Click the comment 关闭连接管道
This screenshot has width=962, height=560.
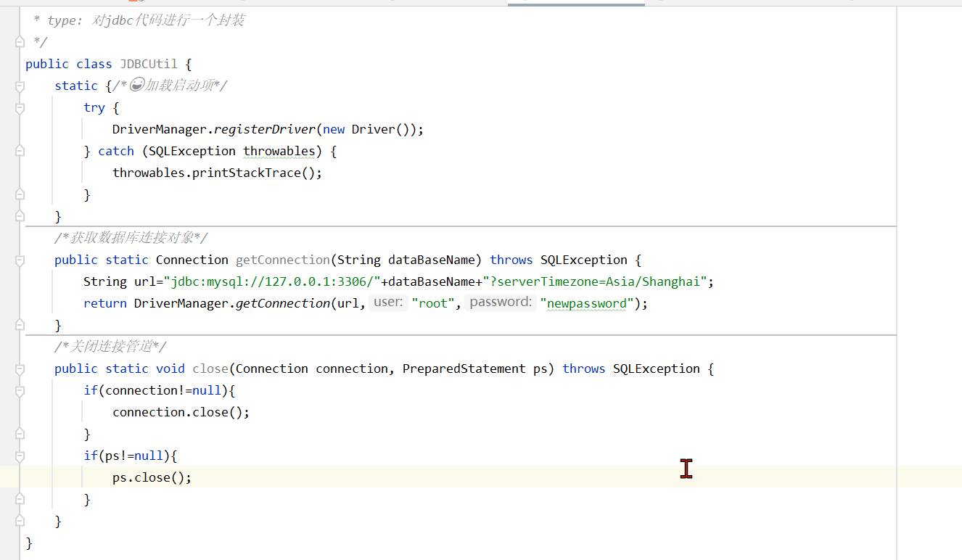coord(110,347)
